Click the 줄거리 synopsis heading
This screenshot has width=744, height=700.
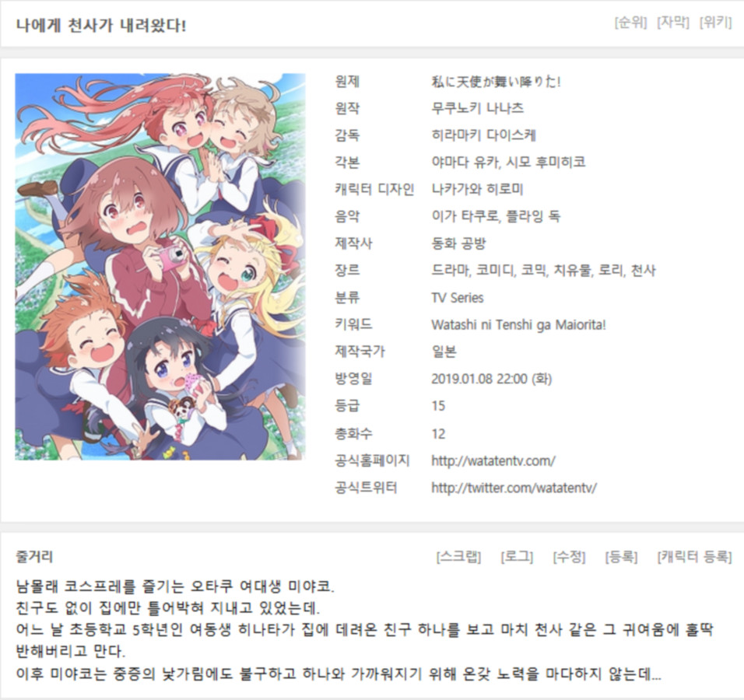33,556
